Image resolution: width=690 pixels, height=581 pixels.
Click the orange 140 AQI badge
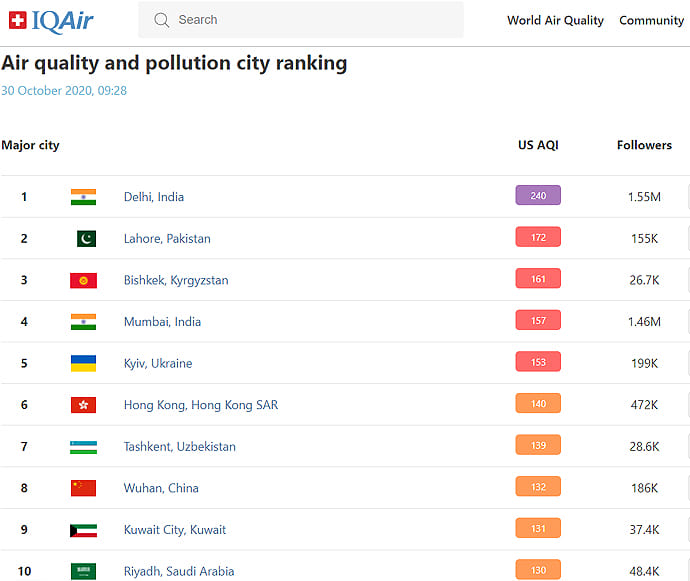pos(538,404)
